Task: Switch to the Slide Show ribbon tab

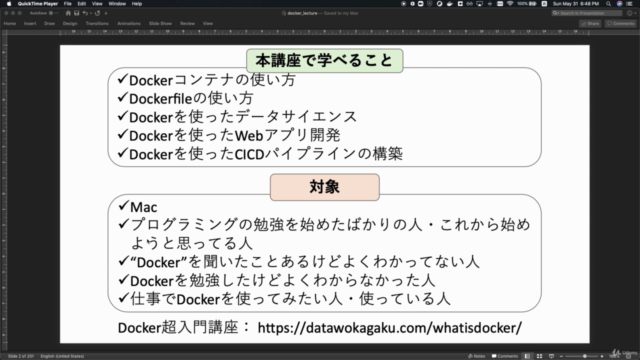Action: (160, 24)
